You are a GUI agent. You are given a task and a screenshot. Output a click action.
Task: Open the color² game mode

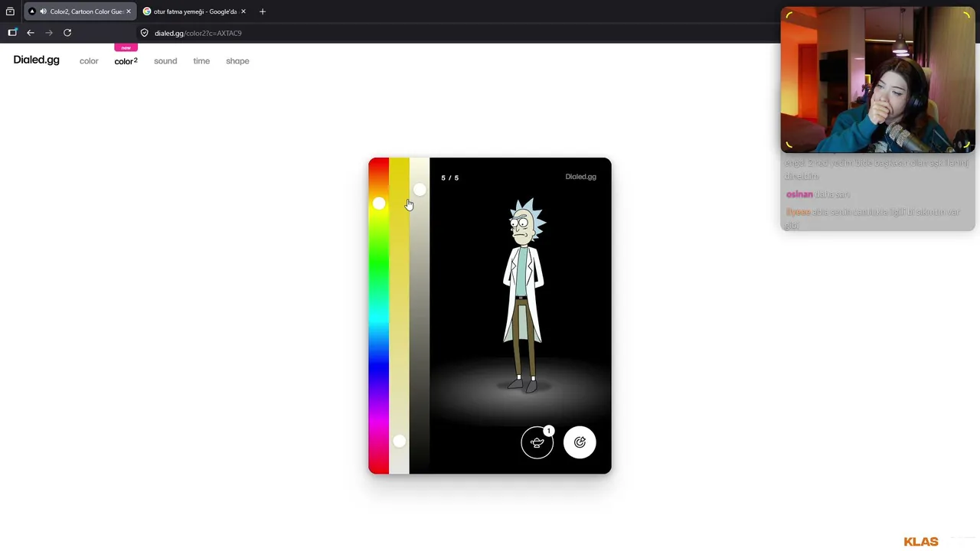click(x=126, y=61)
